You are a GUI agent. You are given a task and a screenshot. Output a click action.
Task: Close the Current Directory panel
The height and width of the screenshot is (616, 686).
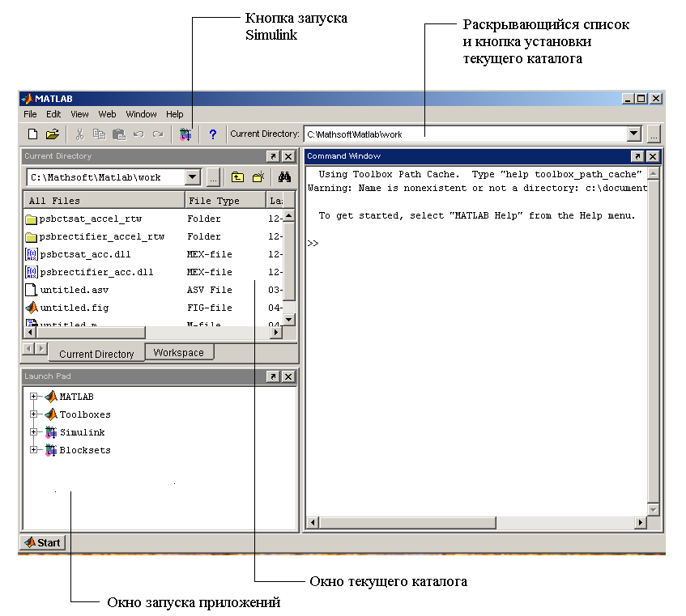[288, 156]
